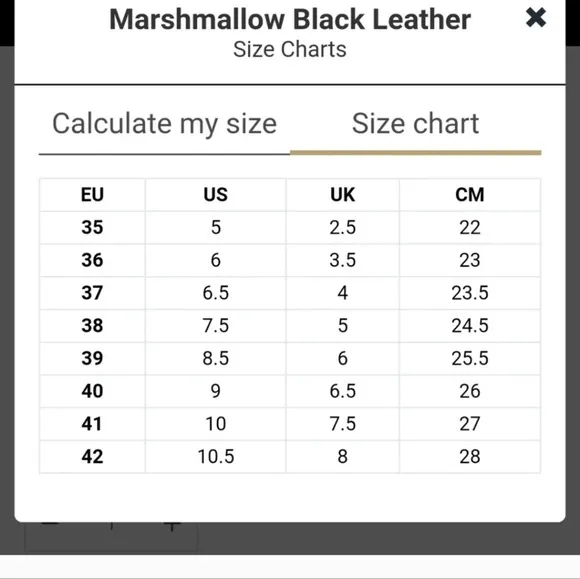Switch to Calculate my size tab

[165, 124]
